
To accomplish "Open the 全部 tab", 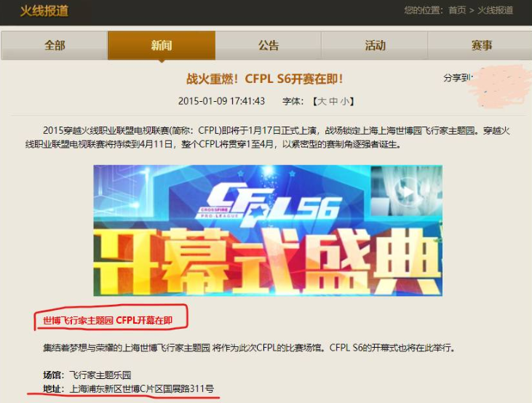I will tap(55, 45).
